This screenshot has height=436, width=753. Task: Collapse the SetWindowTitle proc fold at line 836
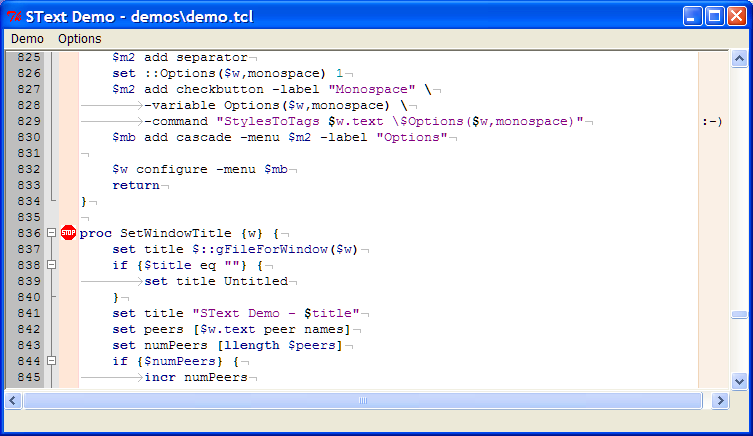click(x=51, y=233)
